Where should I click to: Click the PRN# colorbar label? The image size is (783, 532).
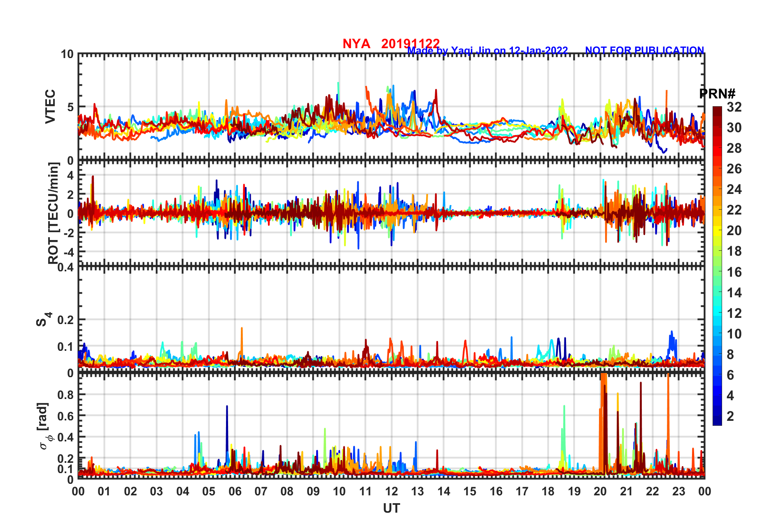[717, 94]
